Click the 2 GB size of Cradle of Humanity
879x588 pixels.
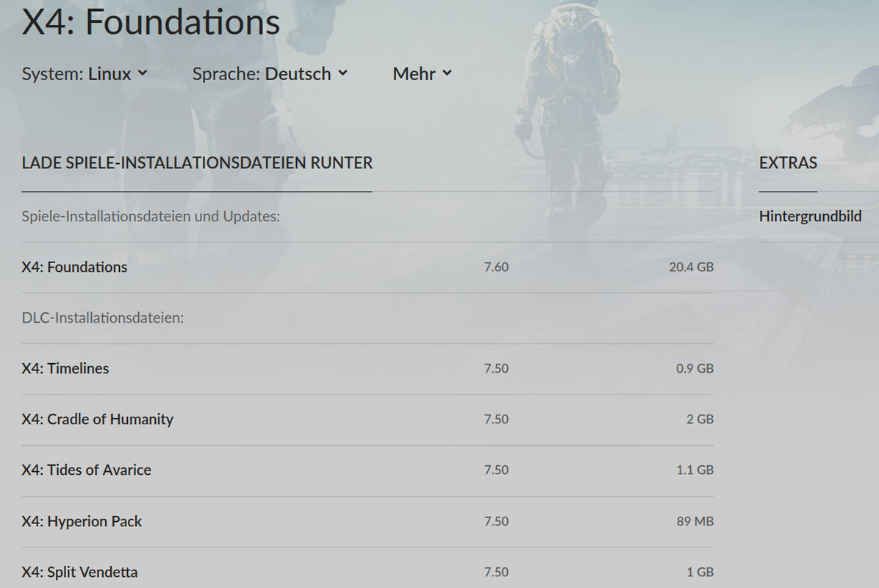(700, 419)
